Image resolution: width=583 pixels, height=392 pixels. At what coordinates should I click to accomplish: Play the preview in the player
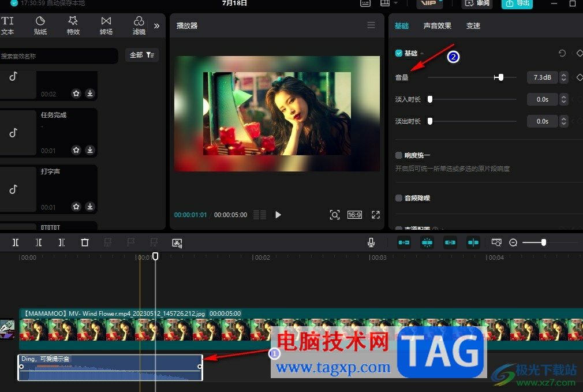tap(278, 215)
